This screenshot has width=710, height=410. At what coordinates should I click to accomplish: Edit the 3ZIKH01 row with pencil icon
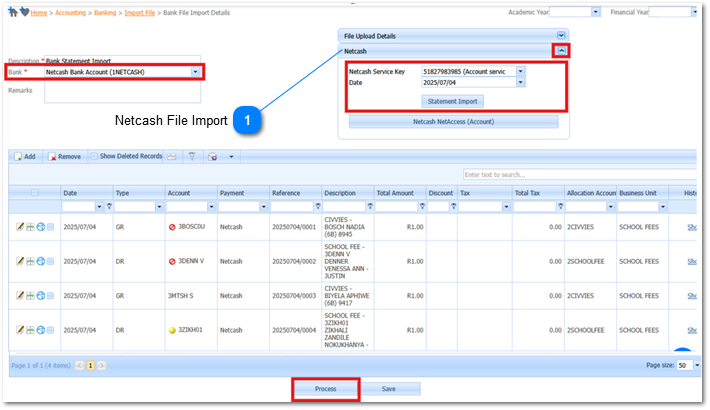tap(20, 330)
